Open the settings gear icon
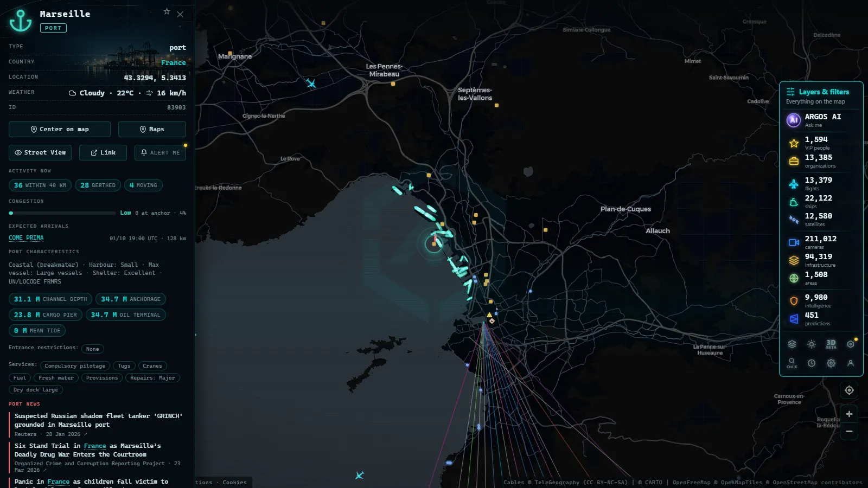 pyautogui.click(x=831, y=363)
